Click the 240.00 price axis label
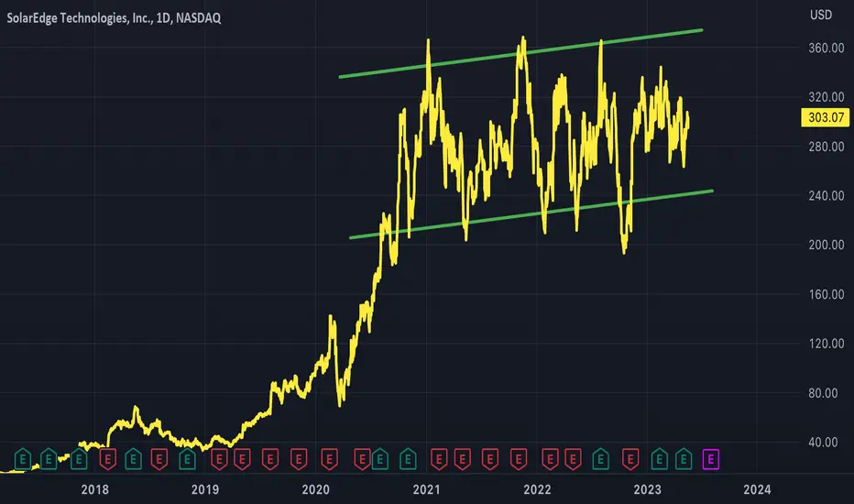Viewport: 854px width, 504px height. pyautogui.click(x=827, y=195)
